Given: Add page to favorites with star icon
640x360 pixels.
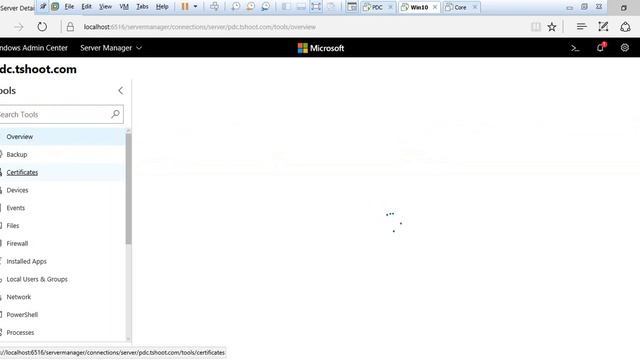Looking at the screenshot, I should click(x=552, y=27).
